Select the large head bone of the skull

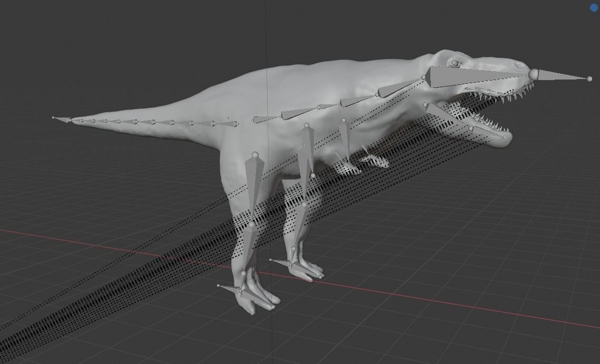click(467, 77)
